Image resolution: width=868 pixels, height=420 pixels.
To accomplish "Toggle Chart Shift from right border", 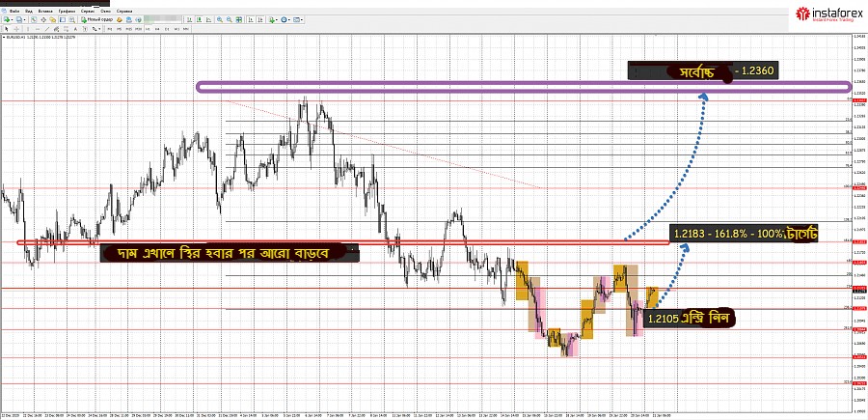I will click(260, 20).
